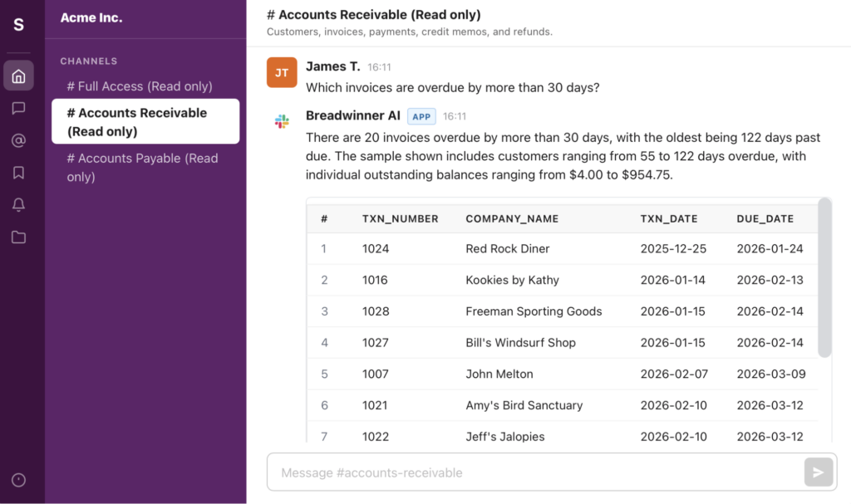The image size is (851, 504).
Task: Click the COMPANY_NAME column header
Action: 512,218
